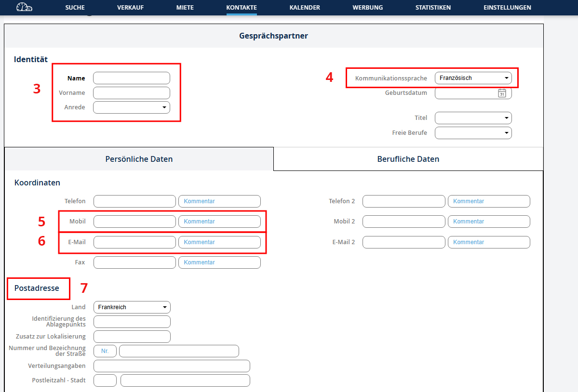Select the Persönliche Daten tab
The height and width of the screenshot is (392, 578).
pyautogui.click(x=139, y=159)
